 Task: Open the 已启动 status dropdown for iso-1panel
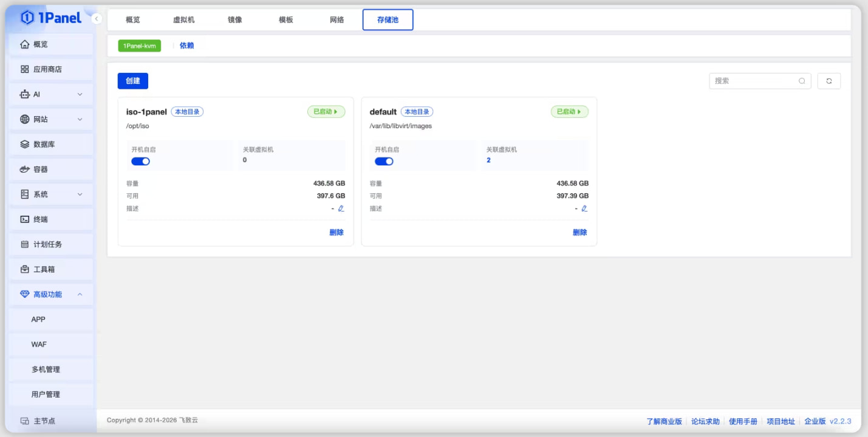[x=326, y=112]
